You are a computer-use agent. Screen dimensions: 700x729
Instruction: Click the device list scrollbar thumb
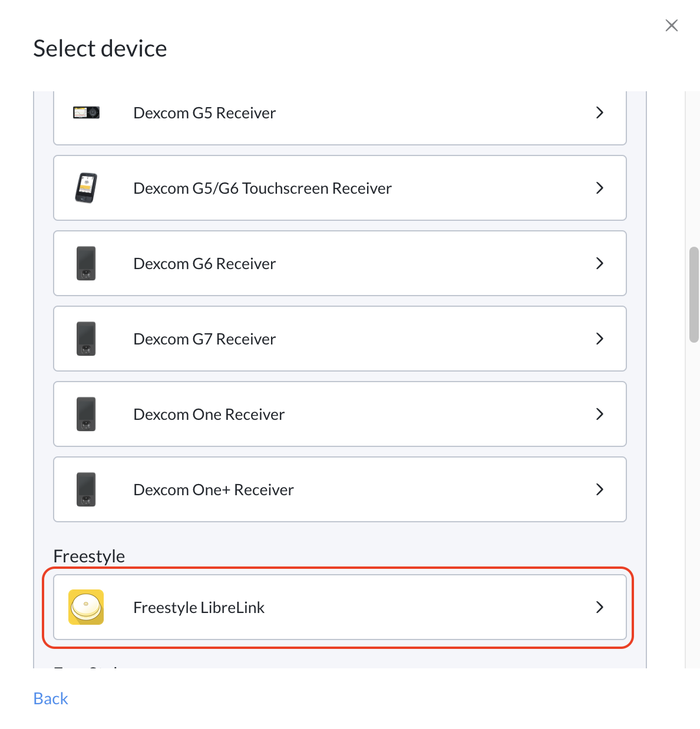(694, 294)
